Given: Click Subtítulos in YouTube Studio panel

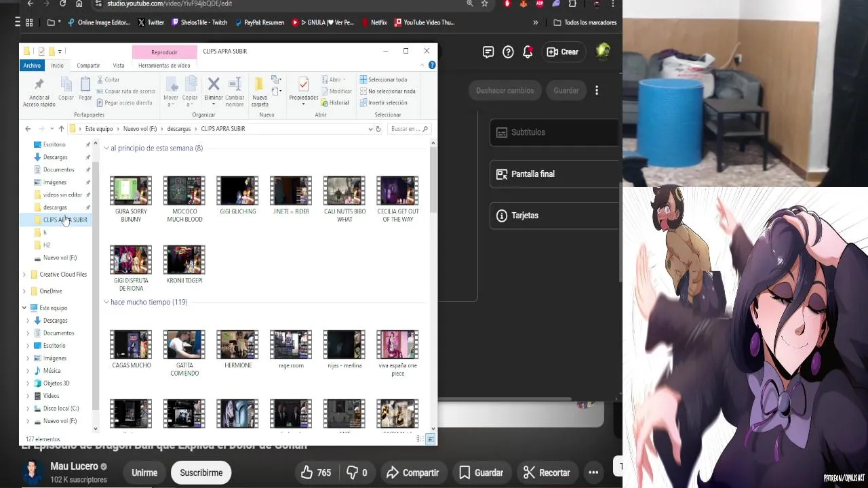Looking at the screenshot, I should (x=555, y=132).
